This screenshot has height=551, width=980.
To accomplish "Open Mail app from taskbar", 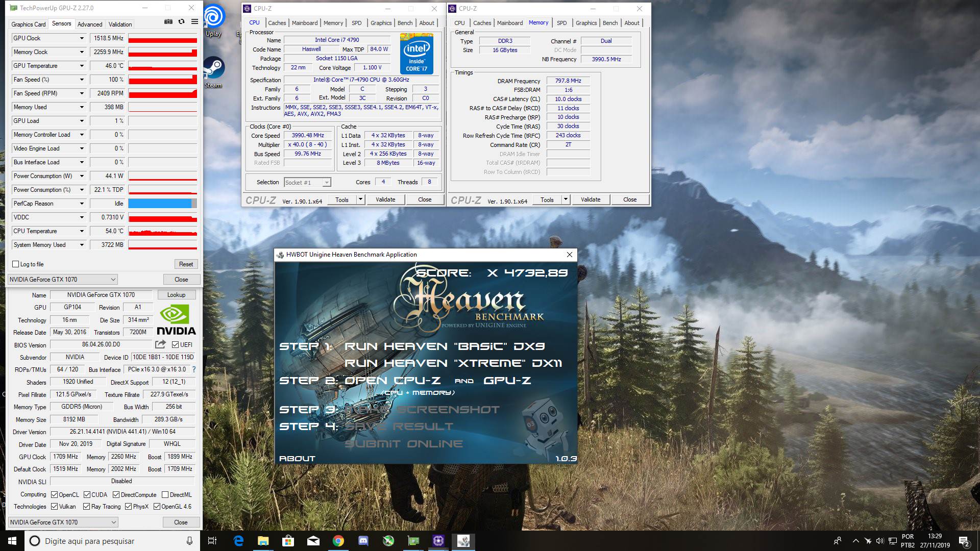I will click(313, 541).
